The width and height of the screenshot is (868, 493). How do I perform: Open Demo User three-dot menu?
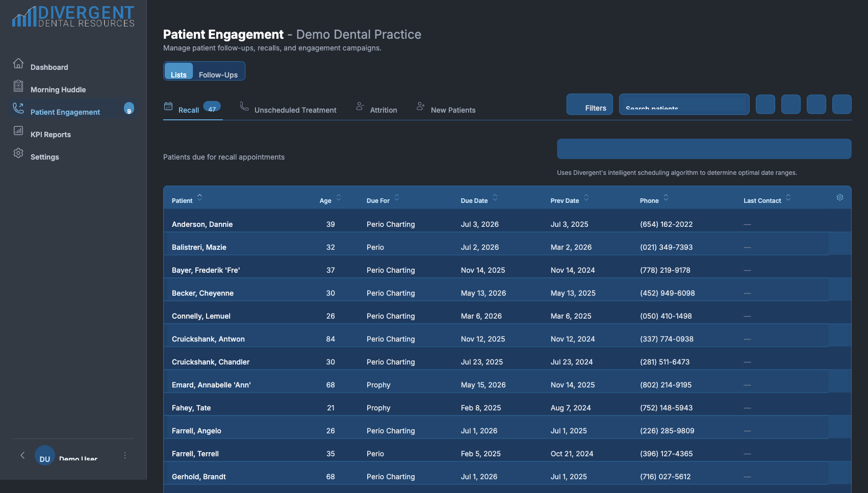125,455
